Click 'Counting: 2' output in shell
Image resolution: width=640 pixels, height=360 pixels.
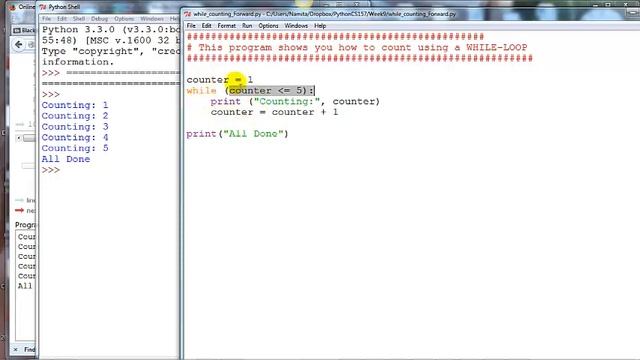tap(75, 116)
